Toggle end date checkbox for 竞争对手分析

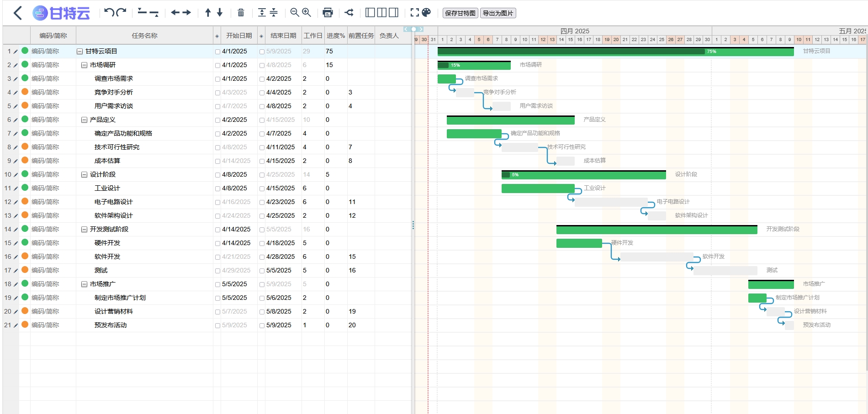pyautogui.click(x=262, y=93)
